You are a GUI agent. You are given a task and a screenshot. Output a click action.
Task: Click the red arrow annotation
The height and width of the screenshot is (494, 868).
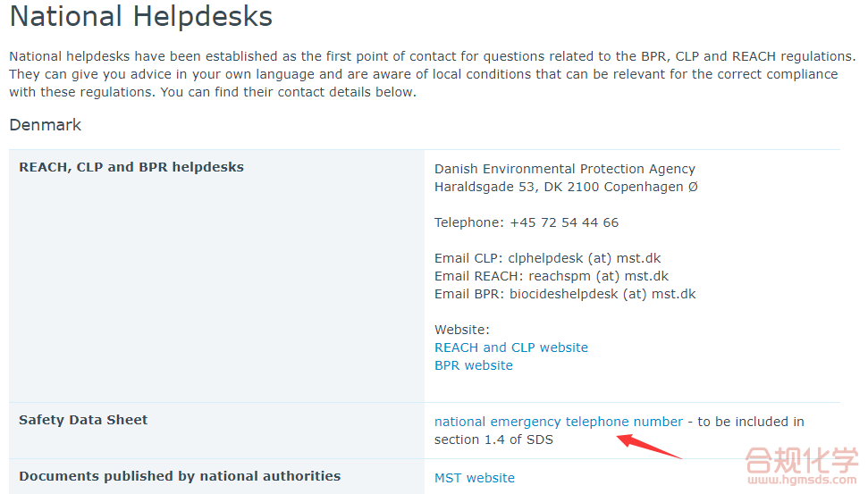pos(652,444)
